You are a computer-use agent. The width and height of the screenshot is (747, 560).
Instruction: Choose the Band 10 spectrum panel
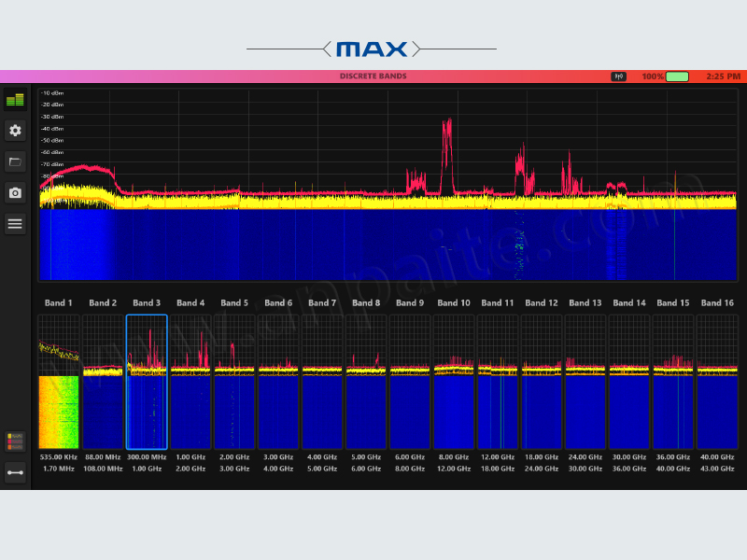454,382
